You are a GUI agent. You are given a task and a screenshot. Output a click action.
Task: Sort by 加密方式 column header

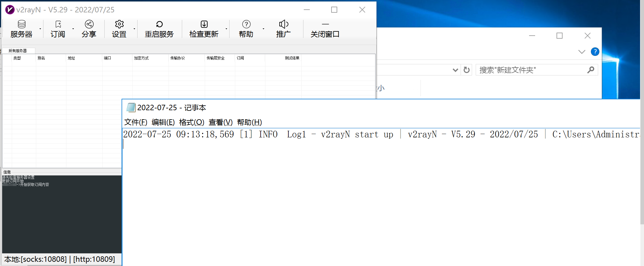151,58
